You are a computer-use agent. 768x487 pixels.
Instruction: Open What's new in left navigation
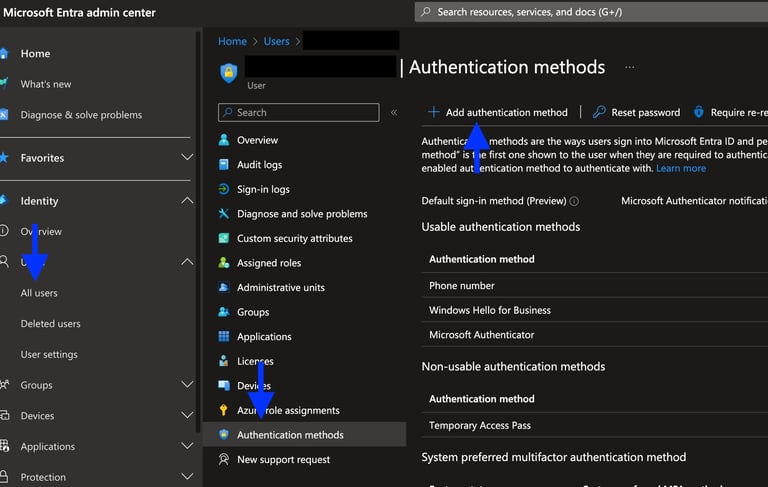[46, 84]
